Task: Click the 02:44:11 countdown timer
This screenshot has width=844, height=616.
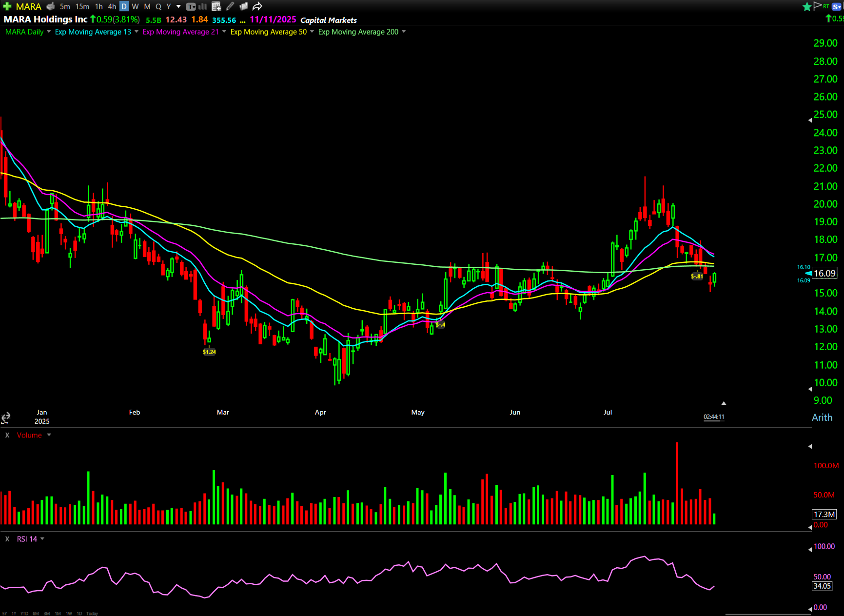Action: click(x=714, y=417)
